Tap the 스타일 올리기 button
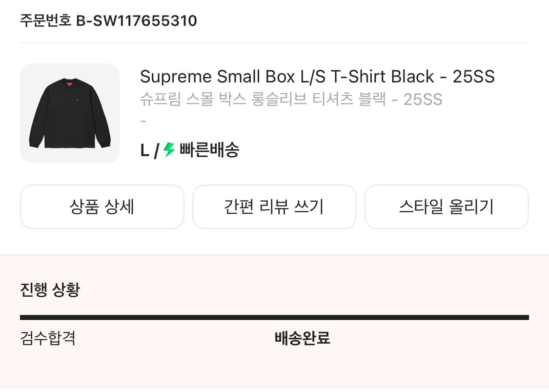The height and width of the screenshot is (392, 549). 447,207
